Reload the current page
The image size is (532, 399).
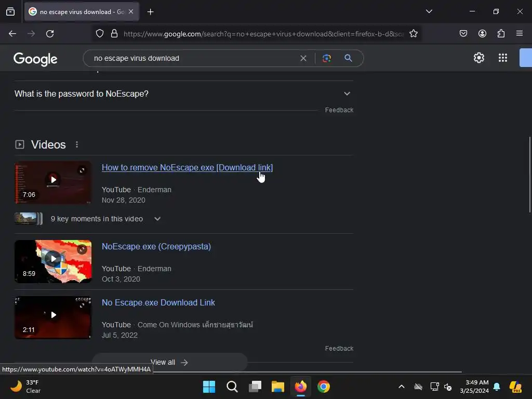click(50, 34)
